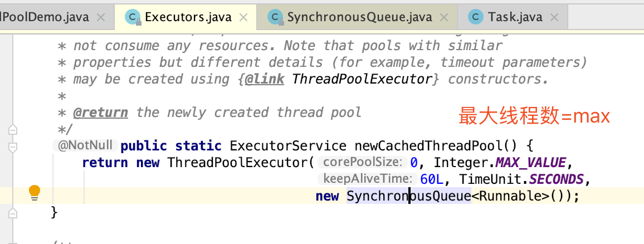644x244 pixels.
Task: Click the ThreadPoolExecutor link in the Javadoc
Action: pos(362,79)
